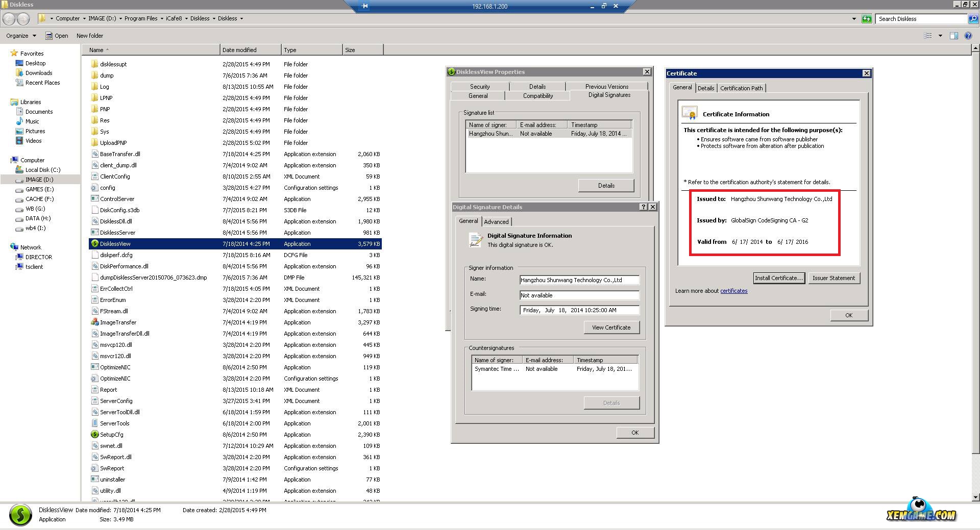Select the SetupCfg application icon
Viewport: 980px width, 530px height.
pos(94,435)
